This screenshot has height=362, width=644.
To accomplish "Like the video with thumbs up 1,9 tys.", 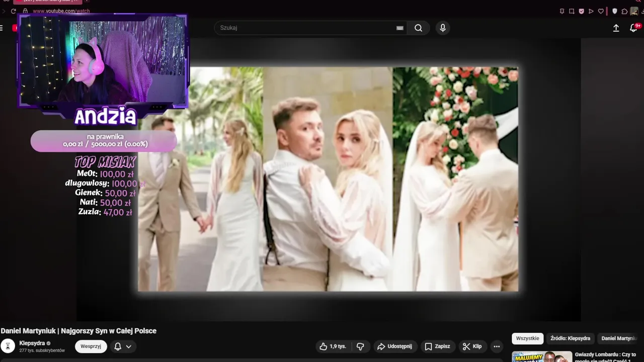I will (x=333, y=346).
